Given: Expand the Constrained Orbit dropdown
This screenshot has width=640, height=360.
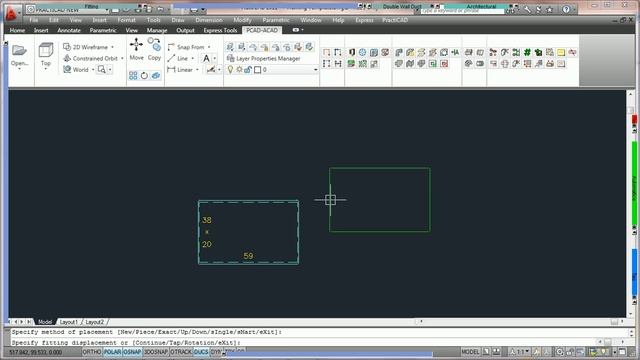Looking at the screenshot, I should point(122,58).
